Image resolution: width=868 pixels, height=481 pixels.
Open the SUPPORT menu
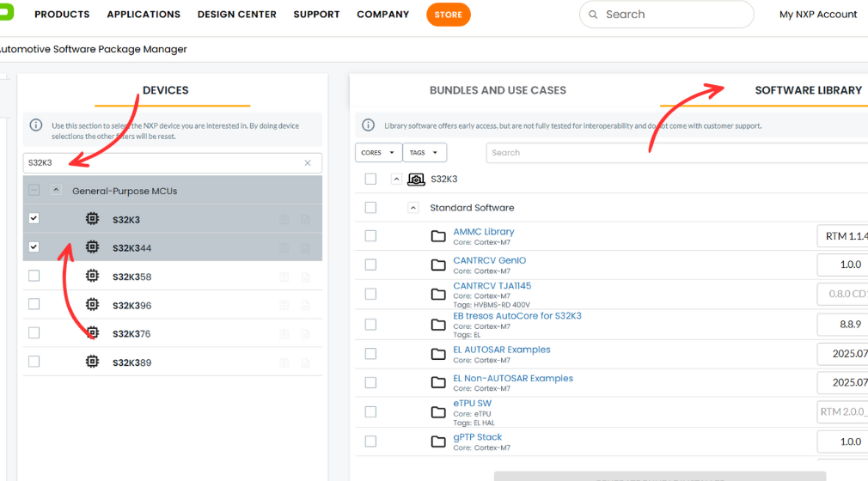coord(316,15)
